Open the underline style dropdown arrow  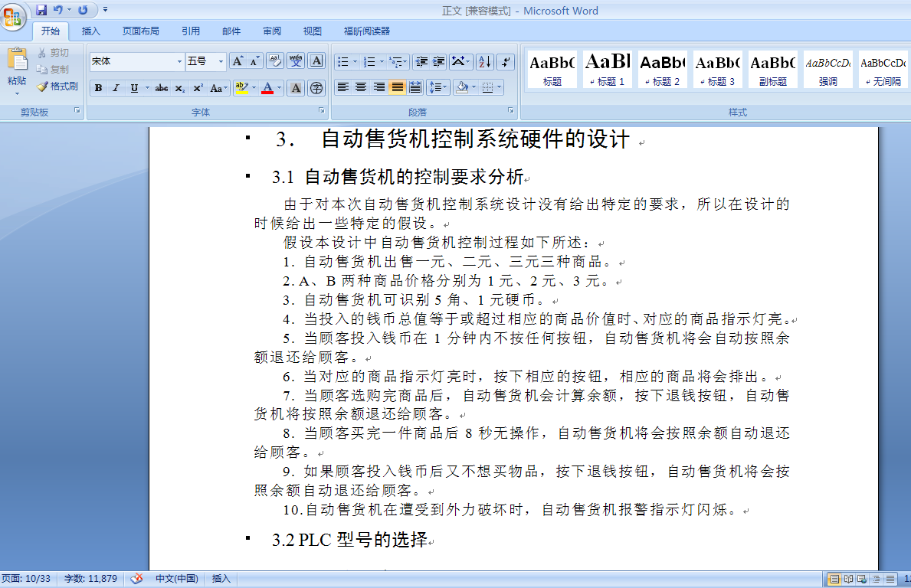click(147, 87)
